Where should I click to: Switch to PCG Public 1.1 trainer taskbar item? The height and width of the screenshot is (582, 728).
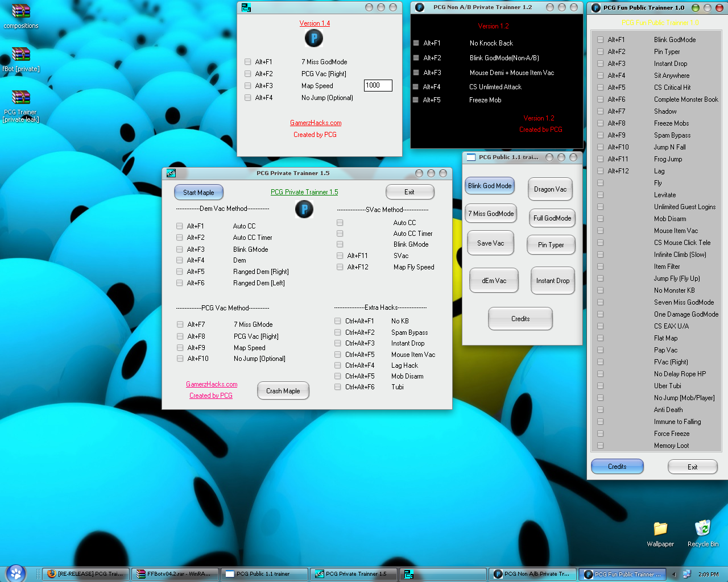click(264, 574)
